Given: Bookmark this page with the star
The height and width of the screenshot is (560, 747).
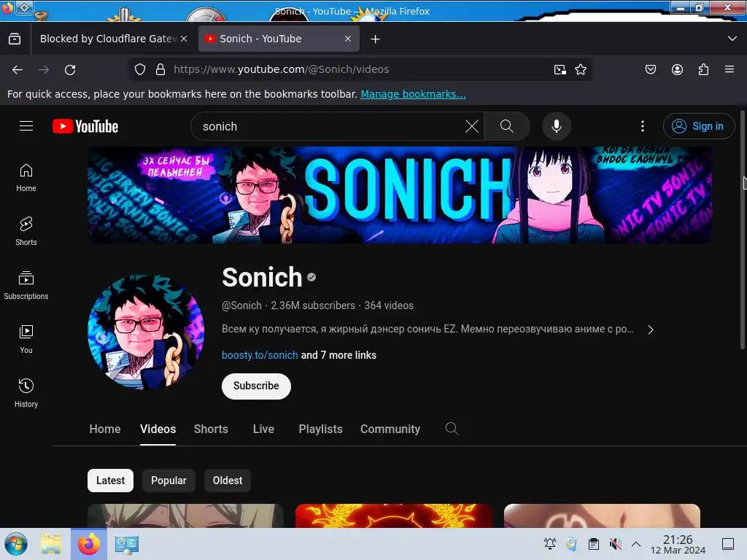Looking at the screenshot, I should [580, 69].
